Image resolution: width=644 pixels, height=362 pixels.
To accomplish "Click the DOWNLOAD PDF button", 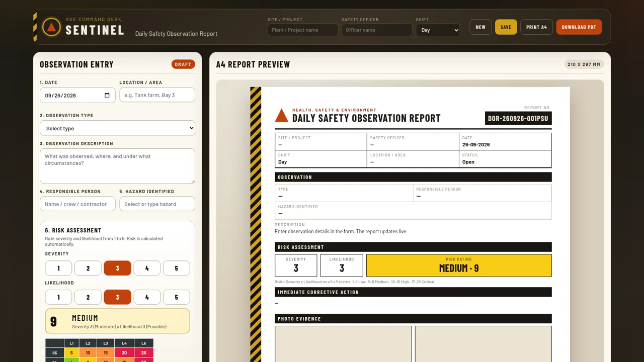I will point(579,27).
